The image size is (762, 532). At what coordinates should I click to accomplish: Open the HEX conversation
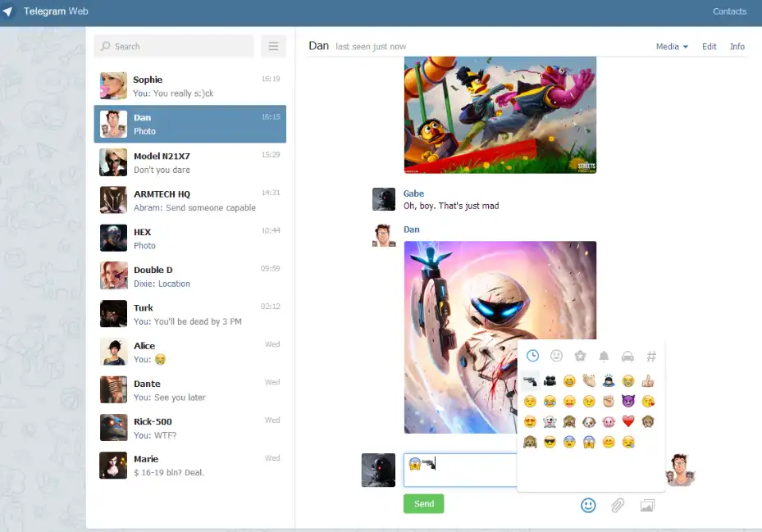pyautogui.click(x=190, y=238)
